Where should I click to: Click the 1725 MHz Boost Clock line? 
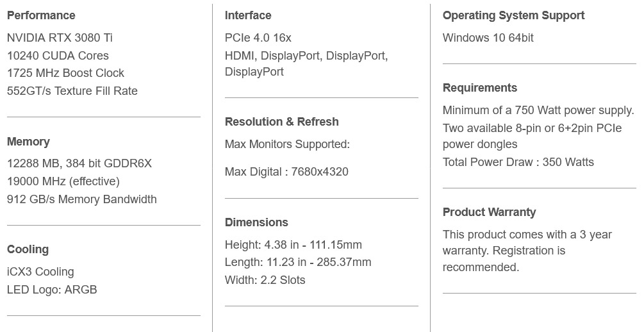click(x=65, y=73)
